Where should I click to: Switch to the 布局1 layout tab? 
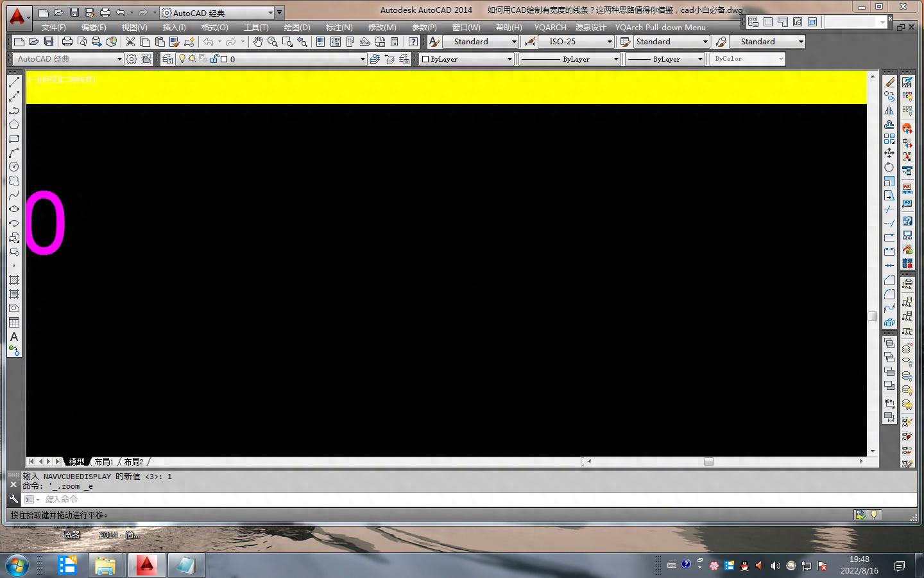[103, 462]
